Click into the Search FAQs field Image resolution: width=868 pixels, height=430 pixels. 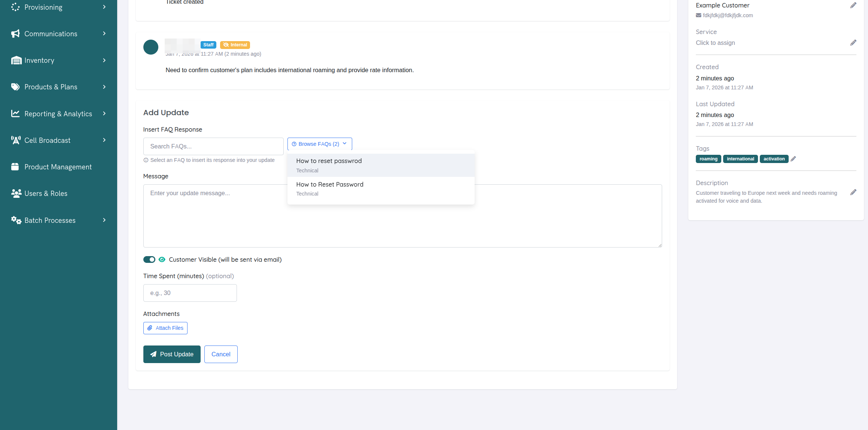[213, 146]
